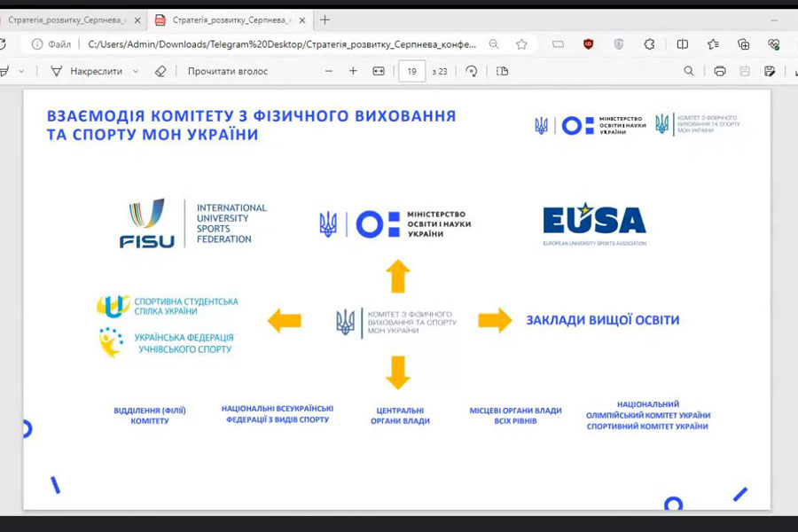Click the slide title ВЗАЄМОДІЯ КОМІТЕТУ heading
This screenshot has height=532, width=798.
(x=252, y=125)
